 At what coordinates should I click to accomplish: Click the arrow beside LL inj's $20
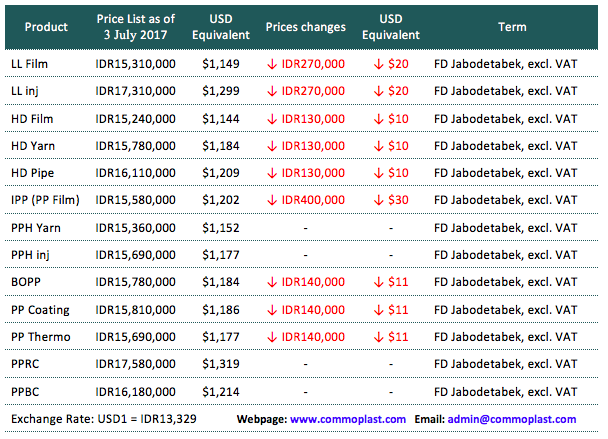point(377,91)
